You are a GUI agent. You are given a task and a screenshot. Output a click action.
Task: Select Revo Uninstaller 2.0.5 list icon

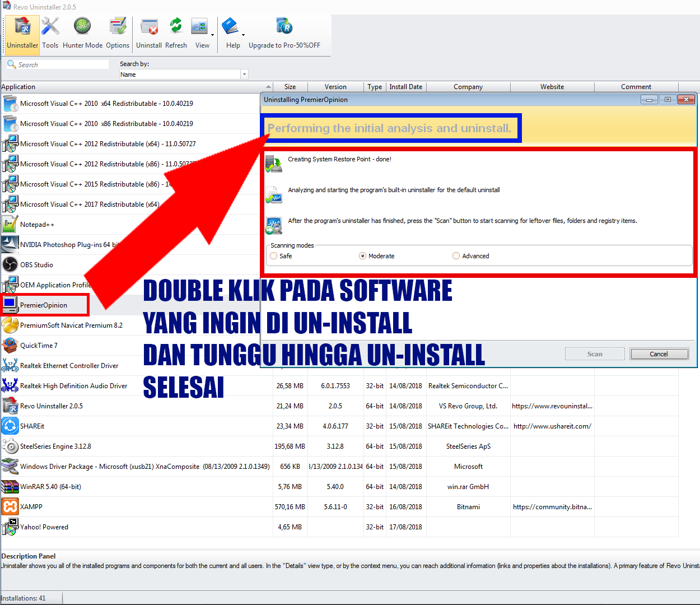pos(10,406)
